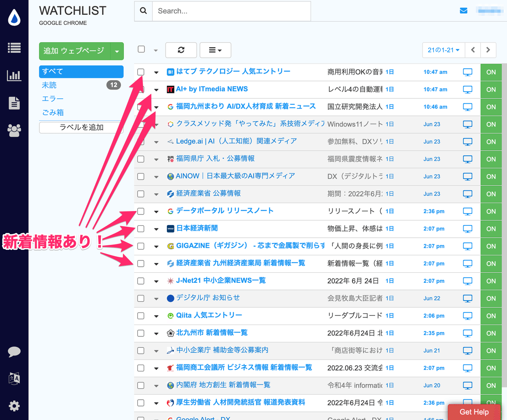Open the language translate icon
Screen dimensions: 507x420
(14, 379)
